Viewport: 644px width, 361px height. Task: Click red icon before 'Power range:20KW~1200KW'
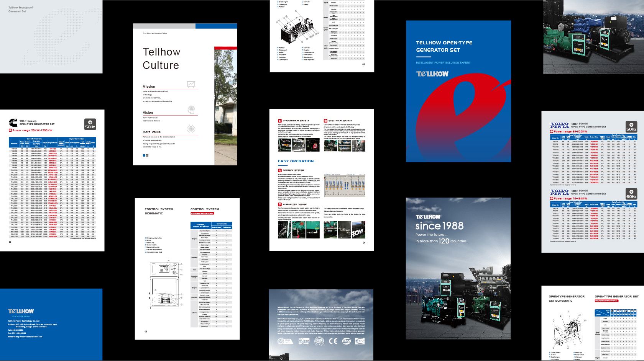(x=10, y=130)
